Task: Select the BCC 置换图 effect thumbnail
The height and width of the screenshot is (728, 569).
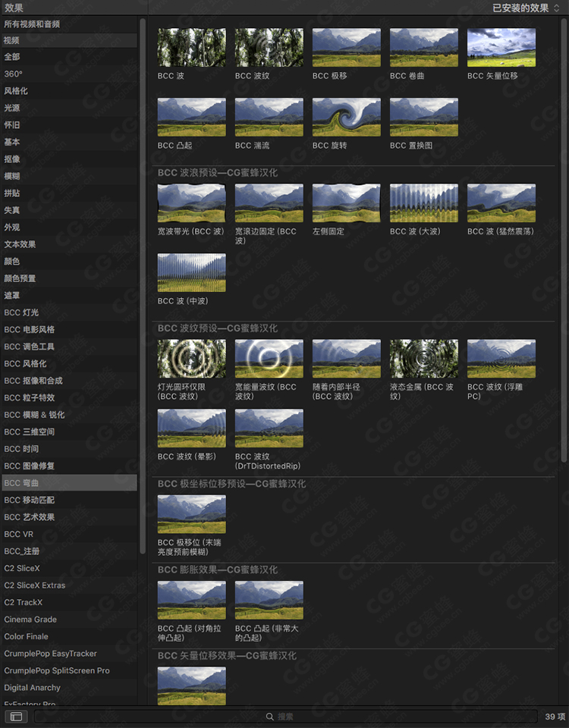Action: click(x=424, y=117)
